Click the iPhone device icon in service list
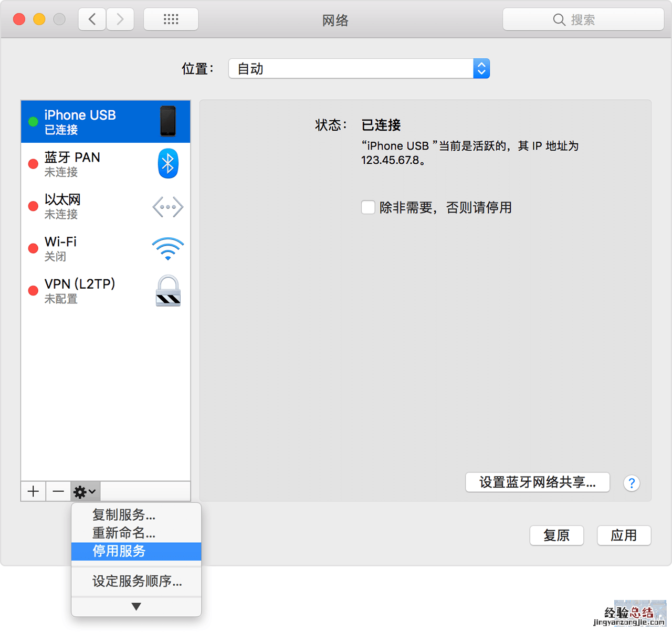672x632 pixels. 168,121
